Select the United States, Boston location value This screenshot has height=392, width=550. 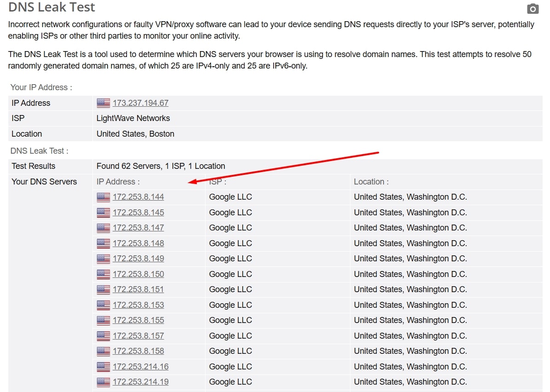pos(135,134)
